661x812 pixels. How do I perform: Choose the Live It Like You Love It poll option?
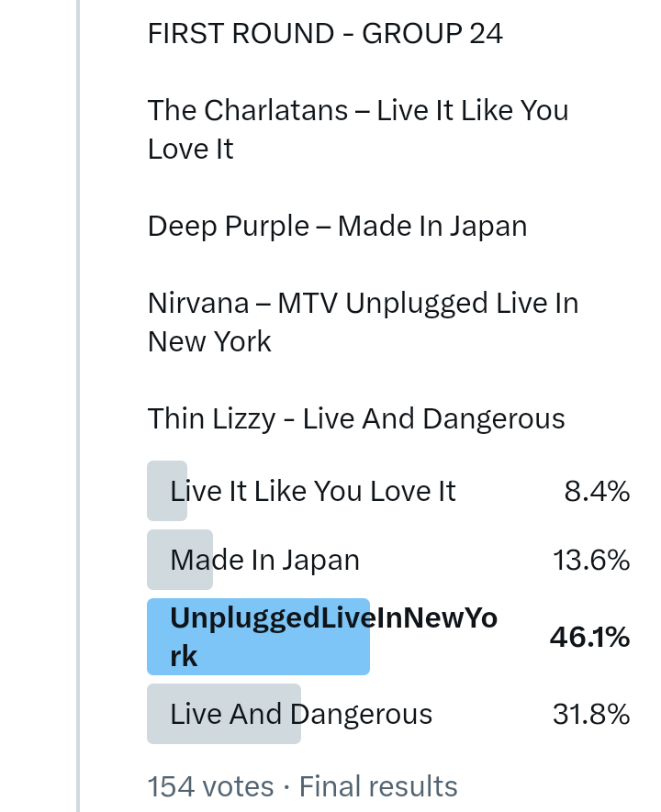pos(312,491)
